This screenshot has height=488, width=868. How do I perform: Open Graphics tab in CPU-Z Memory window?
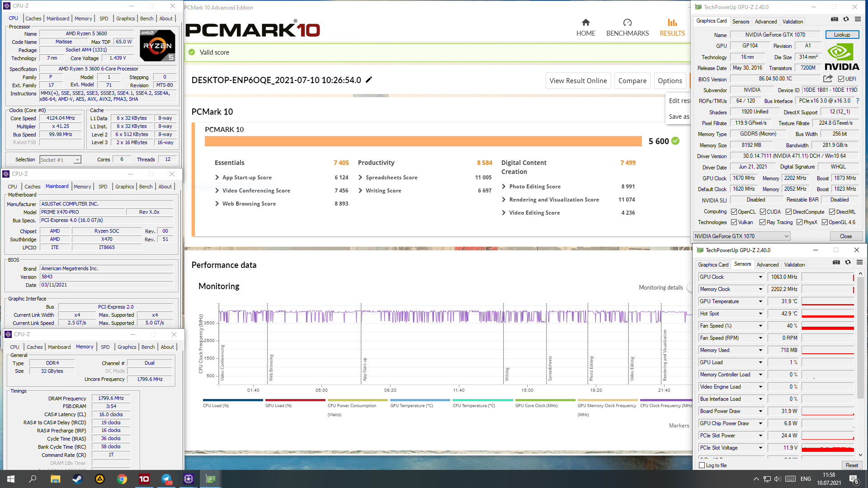click(127, 347)
